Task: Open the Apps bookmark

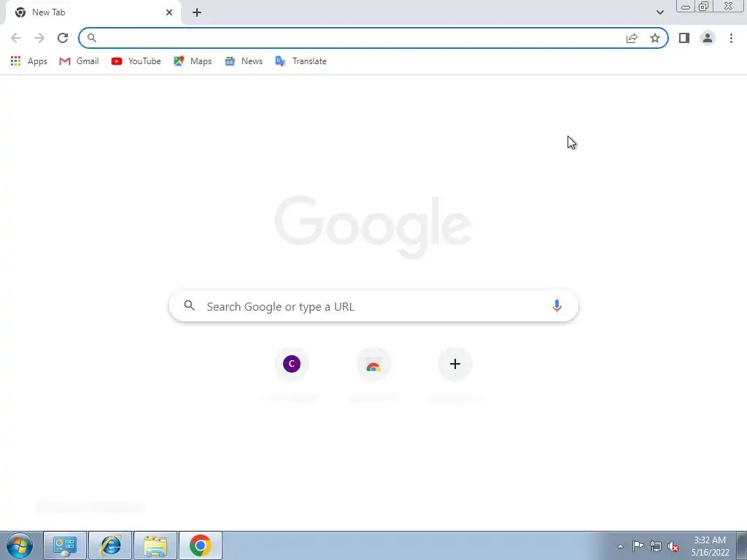Action: click(x=28, y=61)
